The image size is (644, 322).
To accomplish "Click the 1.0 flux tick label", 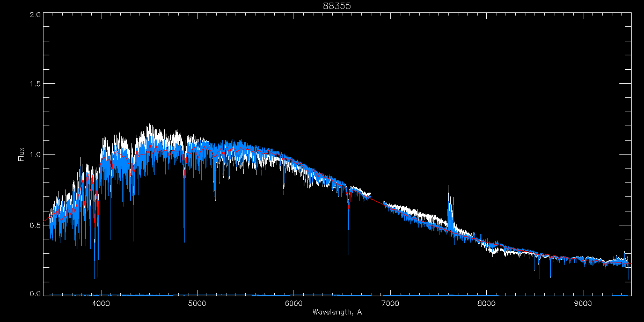I will [x=35, y=155].
